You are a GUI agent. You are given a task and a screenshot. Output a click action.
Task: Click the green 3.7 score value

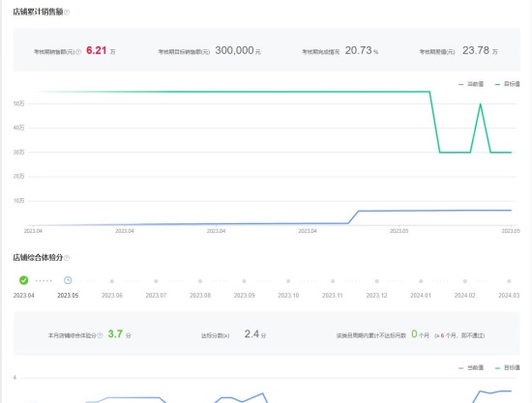[115, 334]
